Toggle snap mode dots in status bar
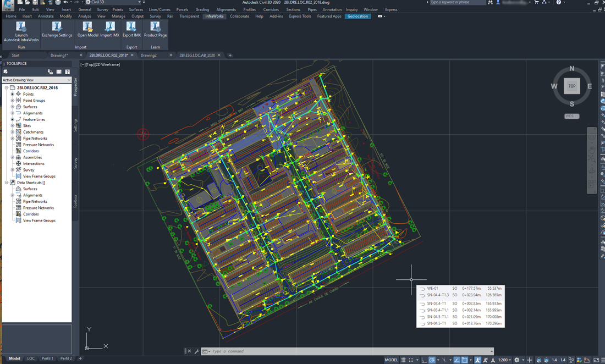 click(411, 360)
